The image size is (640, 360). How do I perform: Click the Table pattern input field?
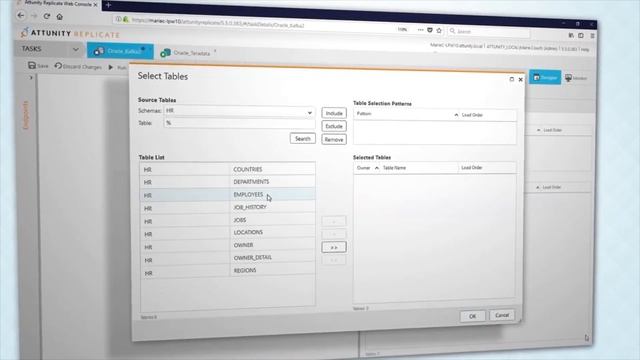[240, 123]
